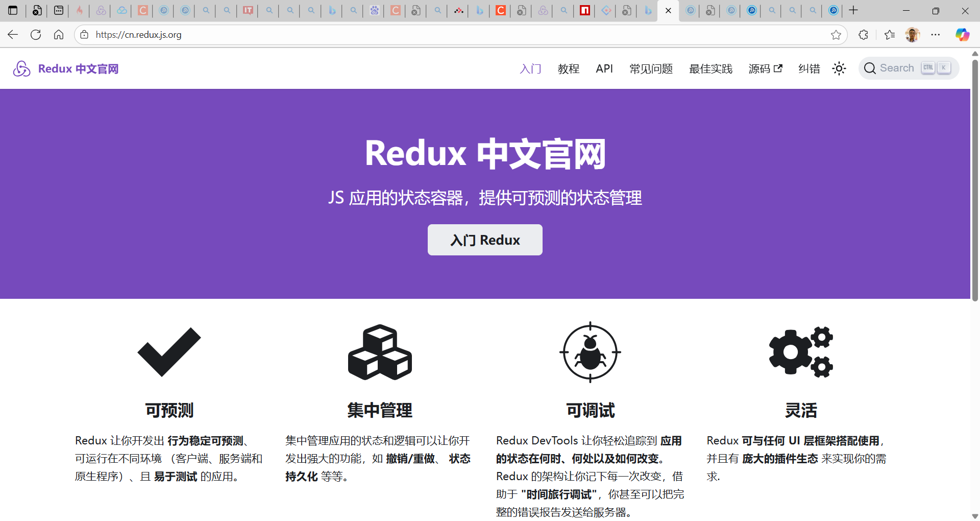Click the bug target icon above 可调试
This screenshot has width=980, height=521.
590,352
